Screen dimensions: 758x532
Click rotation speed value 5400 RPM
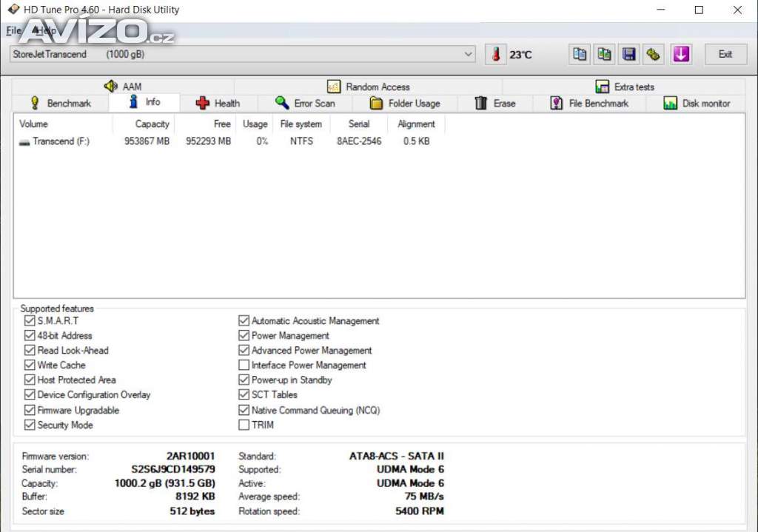420,511
